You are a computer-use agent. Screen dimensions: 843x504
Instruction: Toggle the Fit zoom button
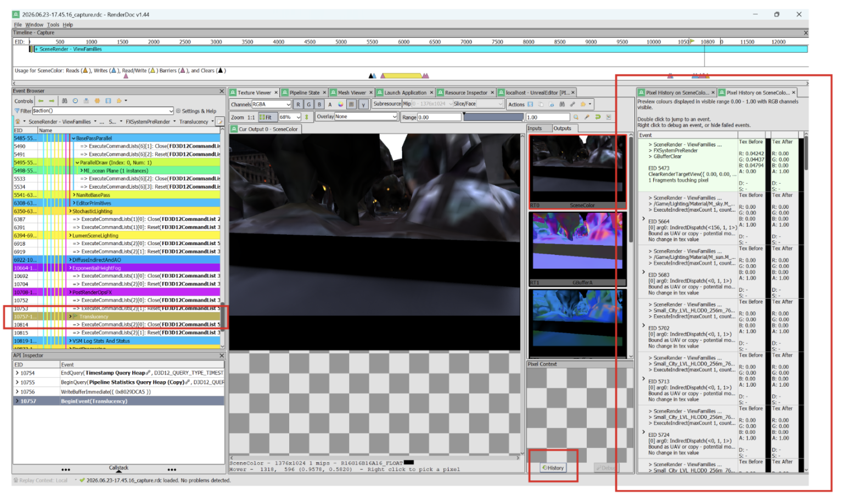[267, 117]
